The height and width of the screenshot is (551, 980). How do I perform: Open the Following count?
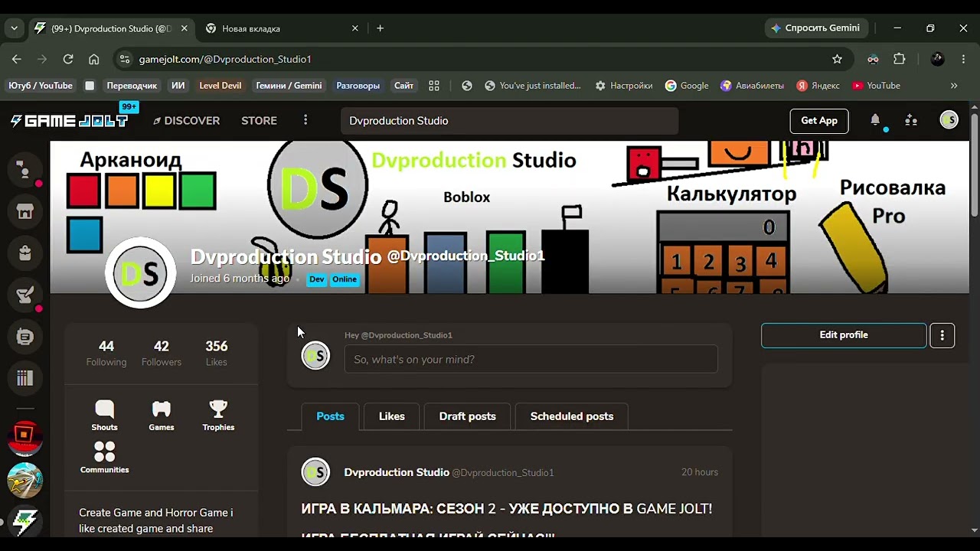click(106, 353)
